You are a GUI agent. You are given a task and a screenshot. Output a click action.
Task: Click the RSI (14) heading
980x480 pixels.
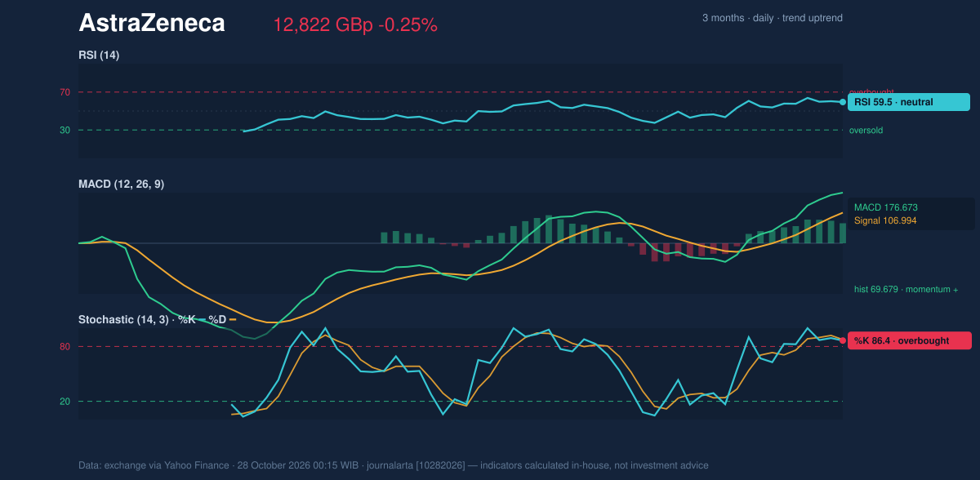99,55
